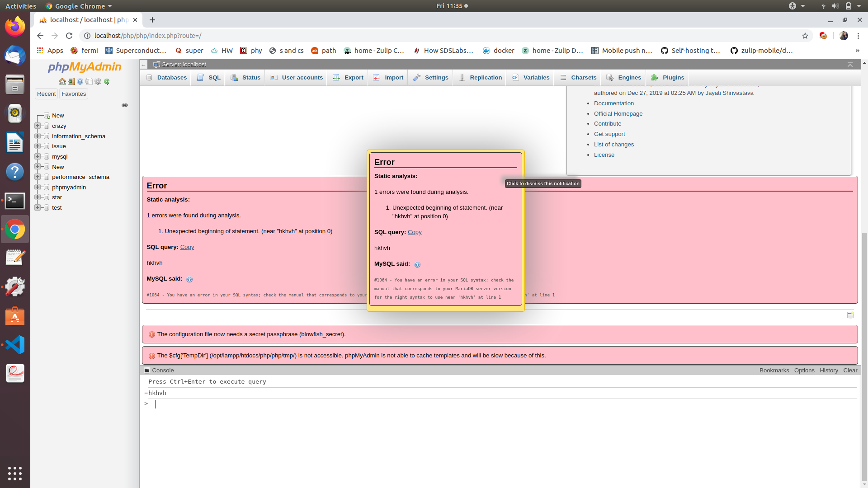Switch to the SQL tab

click(x=209, y=78)
